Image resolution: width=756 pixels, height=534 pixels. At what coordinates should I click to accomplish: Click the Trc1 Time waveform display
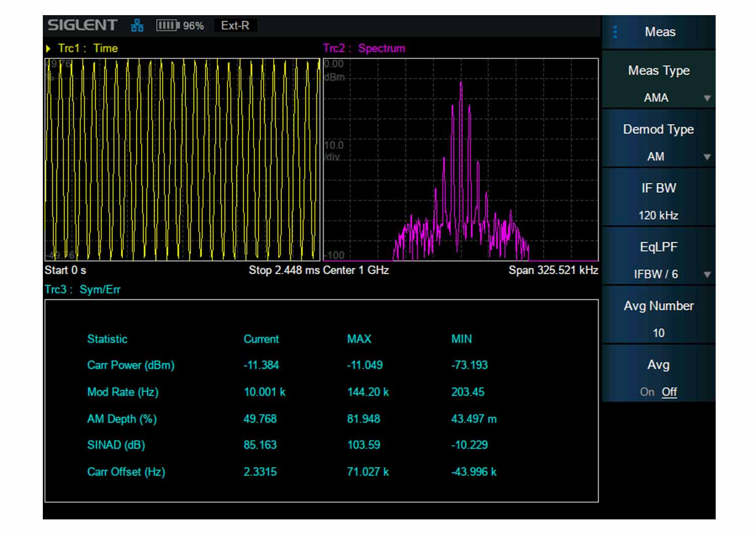click(182, 160)
